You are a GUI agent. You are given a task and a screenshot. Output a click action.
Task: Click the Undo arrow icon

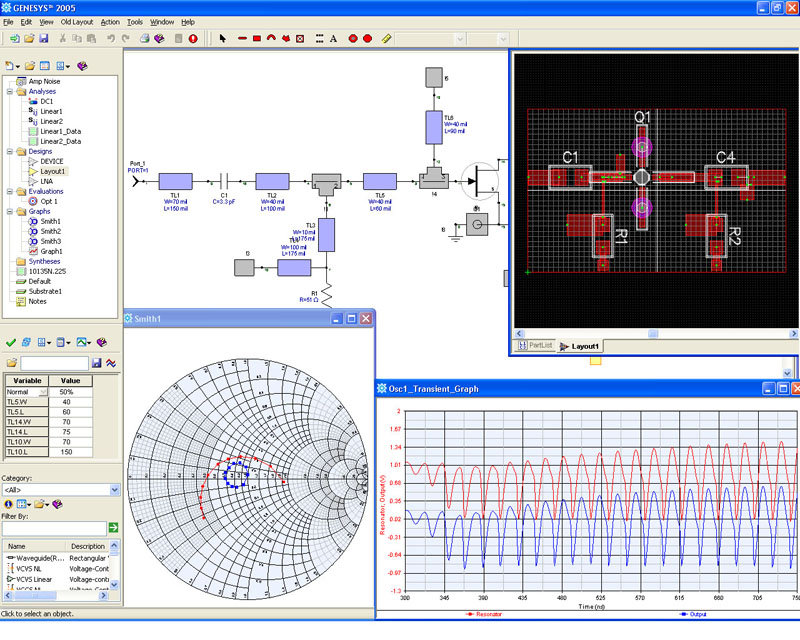point(111,38)
